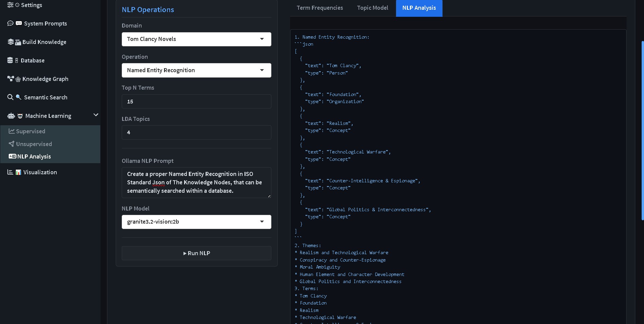Screen dimensions: 644x324
Task: Collapse the Machine Learning submenu chevron
Action: pos(96,115)
